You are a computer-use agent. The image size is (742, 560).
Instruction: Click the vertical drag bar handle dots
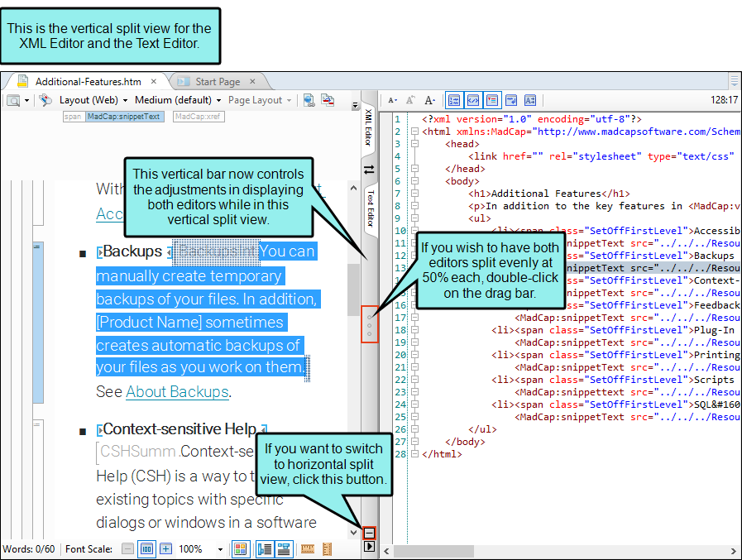click(x=370, y=324)
